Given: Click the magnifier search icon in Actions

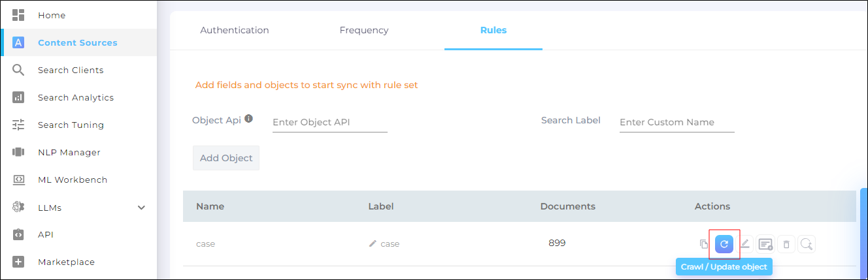Looking at the screenshot, I should 807,244.
